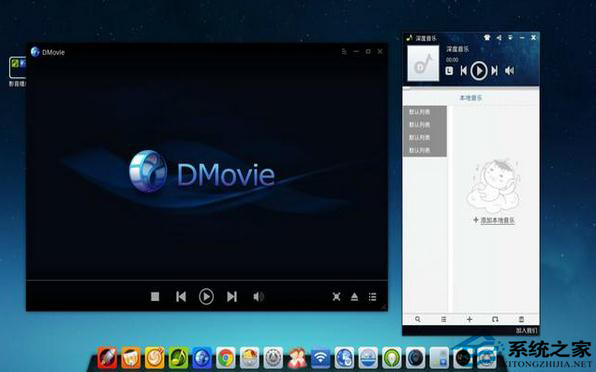The height and width of the screenshot is (372, 596).
Task: Open orange office app icon in dock
Action: pyautogui.click(x=131, y=358)
